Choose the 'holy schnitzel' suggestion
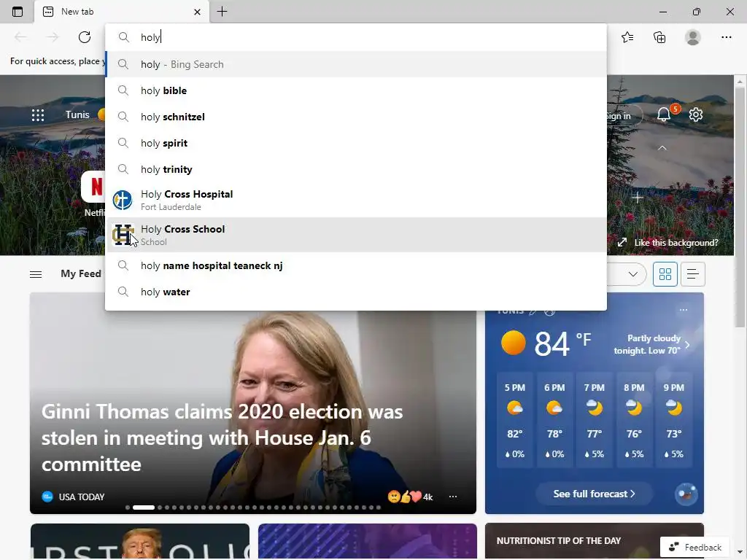Image resolution: width=747 pixels, height=560 pixels. 356,117
